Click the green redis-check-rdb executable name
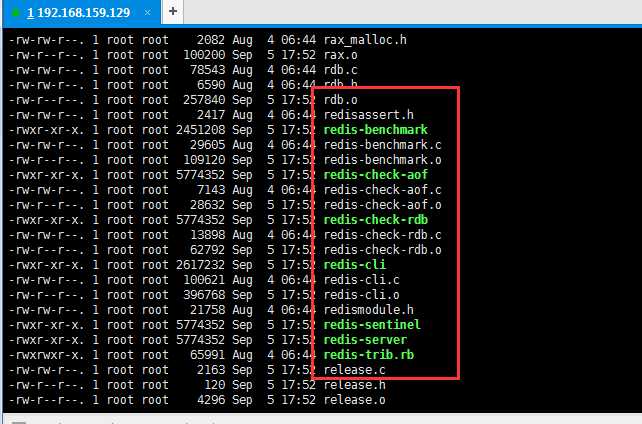 tap(375, 220)
